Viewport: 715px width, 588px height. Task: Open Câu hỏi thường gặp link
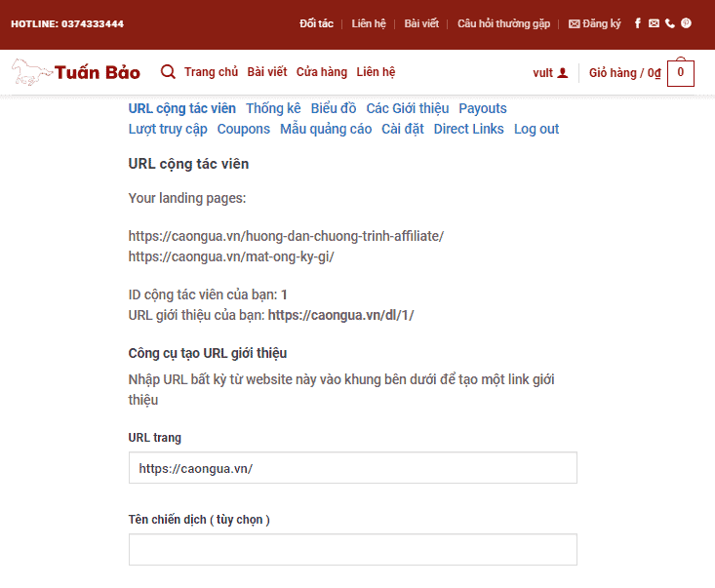click(x=503, y=23)
